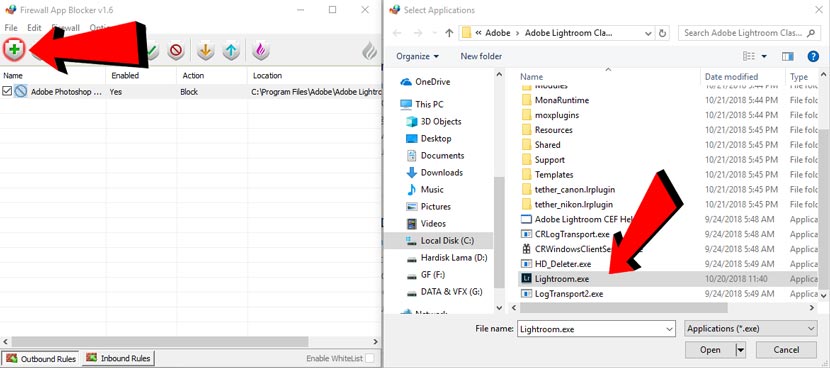Click the Cancel button
The height and width of the screenshot is (368, 830).
[x=786, y=350]
